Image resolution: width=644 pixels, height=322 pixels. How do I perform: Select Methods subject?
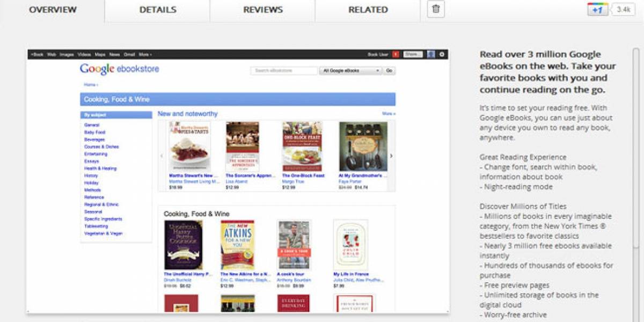[92, 190]
